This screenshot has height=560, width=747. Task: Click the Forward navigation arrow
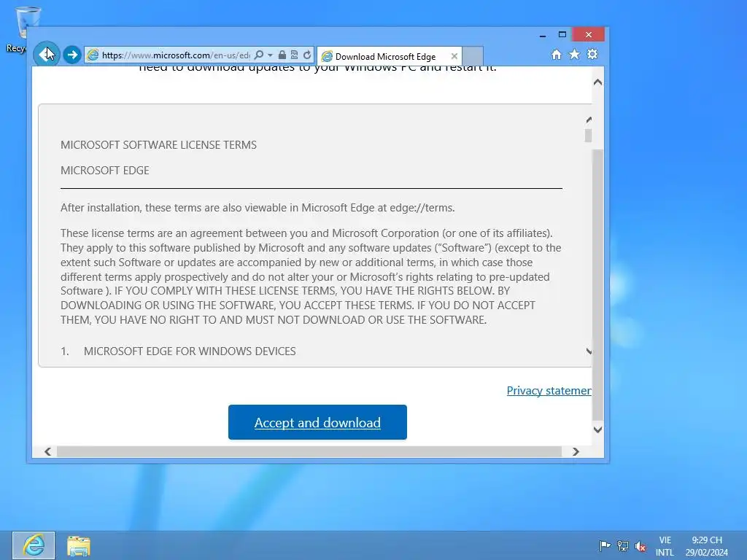72,55
